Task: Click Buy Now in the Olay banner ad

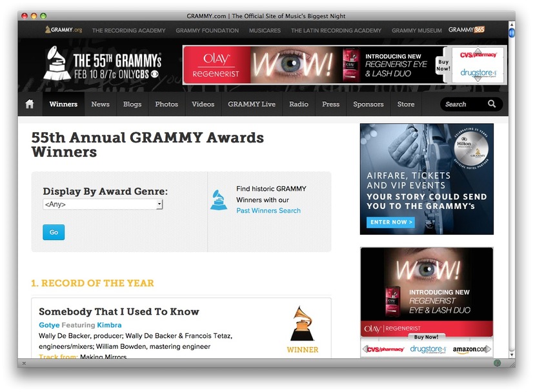Action: pyautogui.click(x=443, y=65)
